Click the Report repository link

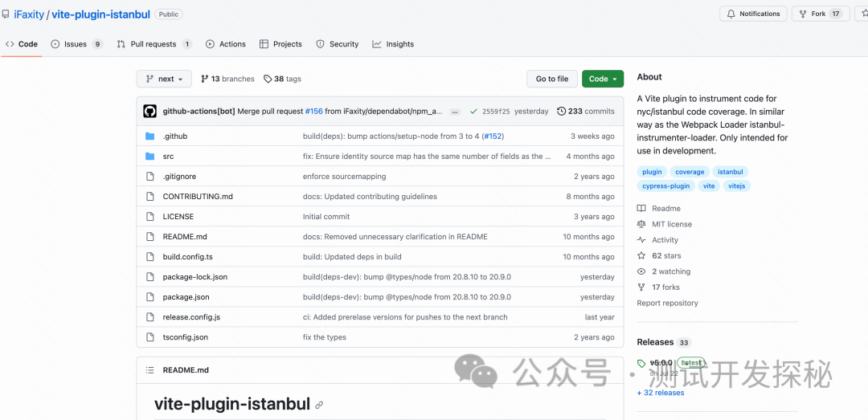pyautogui.click(x=667, y=304)
